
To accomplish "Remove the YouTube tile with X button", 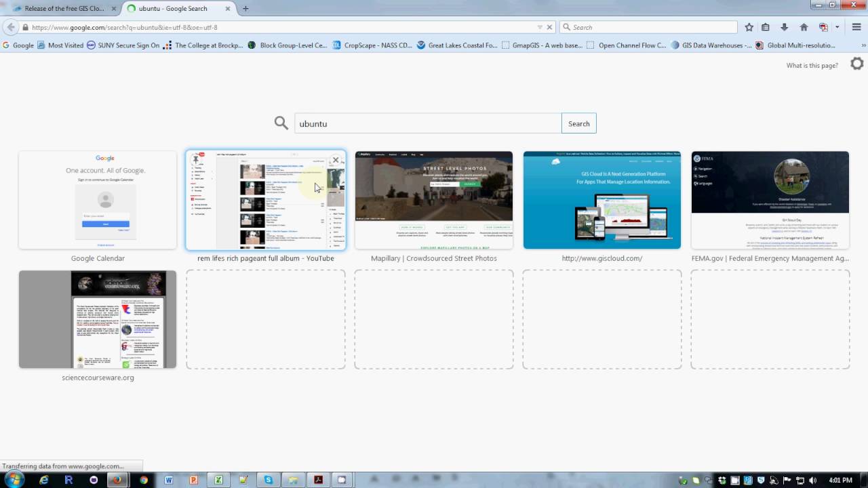I will [x=336, y=161].
